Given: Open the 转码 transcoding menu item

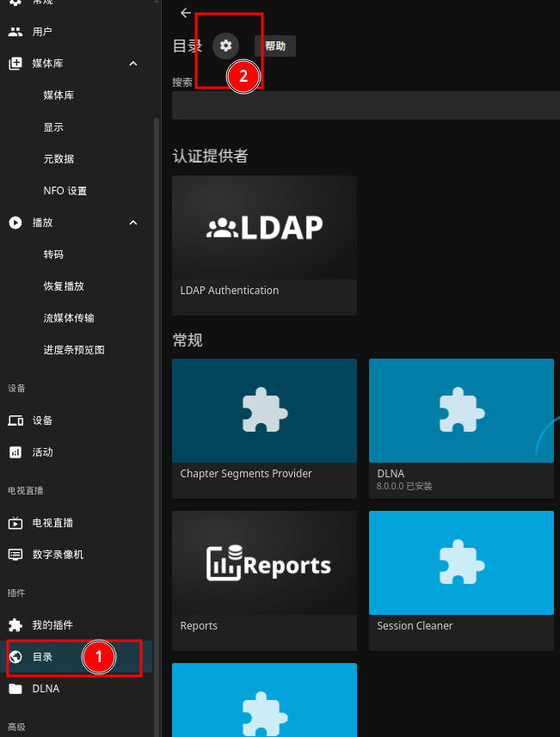Looking at the screenshot, I should pyautogui.click(x=53, y=255).
